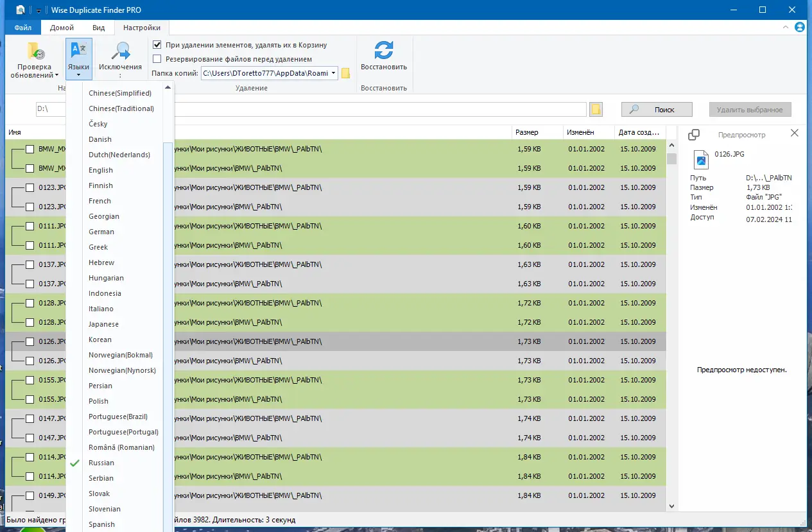Choose German from the language dropdown
Viewport: 812px width, 532px height.
(101, 232)
